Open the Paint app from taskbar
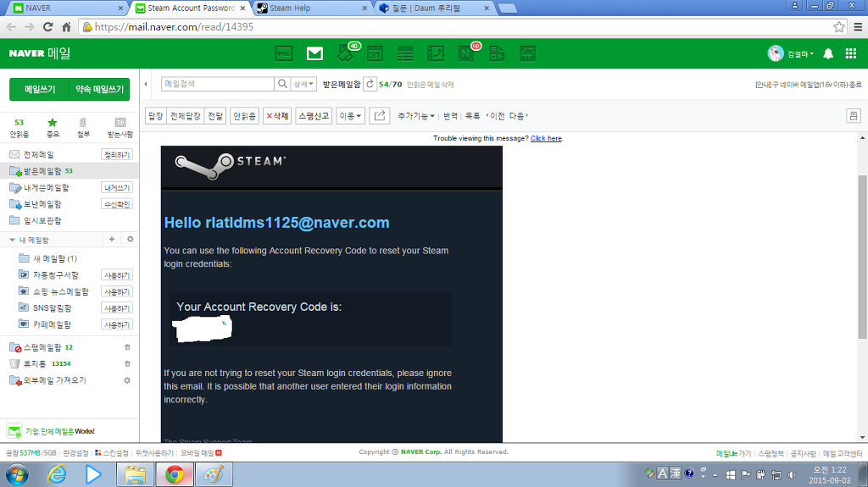The image size is (868, 487). (214, 474)
